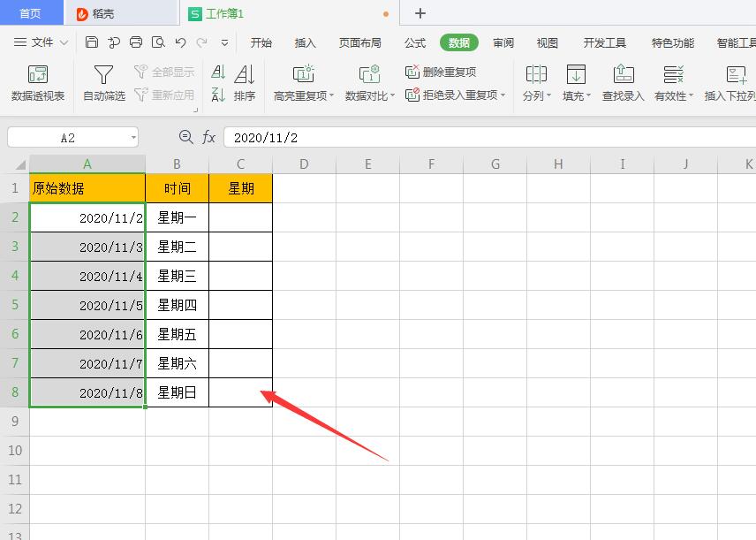
Task: Switch to the 公式 ribbon tab
Action: tap(413, 42)
